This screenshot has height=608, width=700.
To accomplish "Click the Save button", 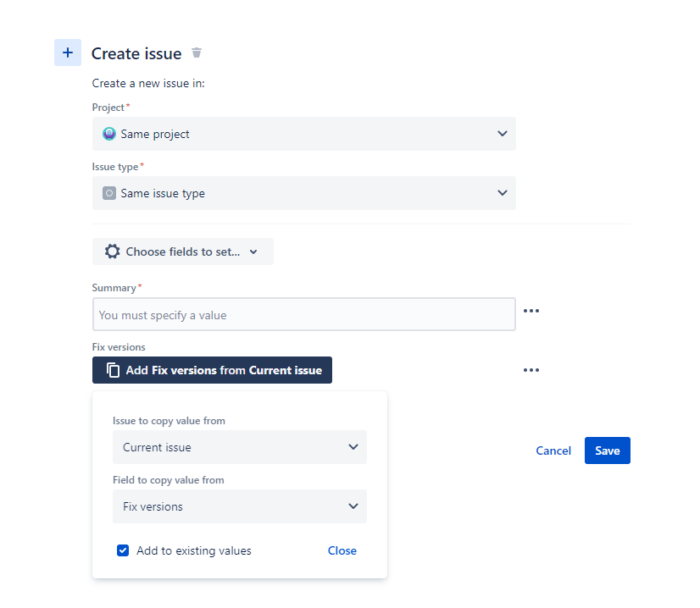I will pyautogui.click(x=607, y=450).
